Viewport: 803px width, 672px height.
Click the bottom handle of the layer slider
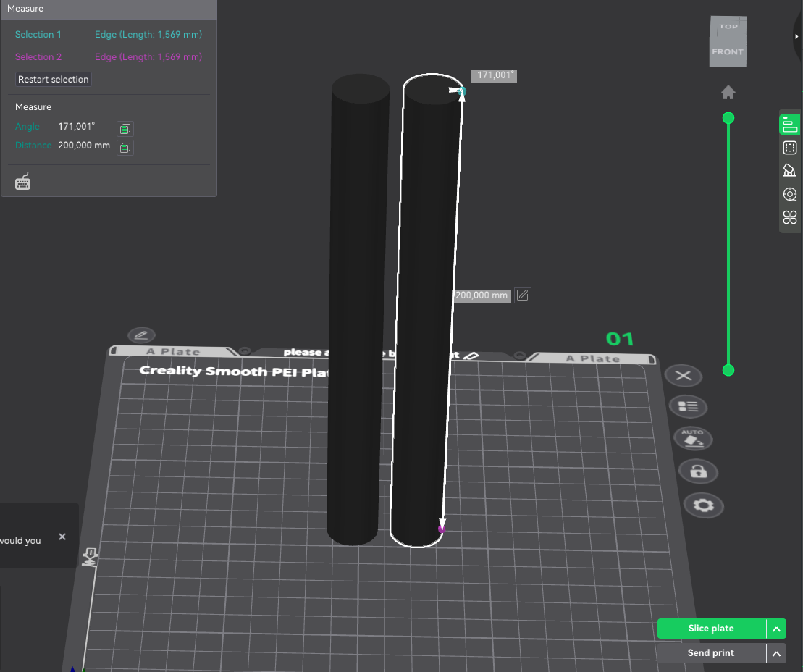728,370
